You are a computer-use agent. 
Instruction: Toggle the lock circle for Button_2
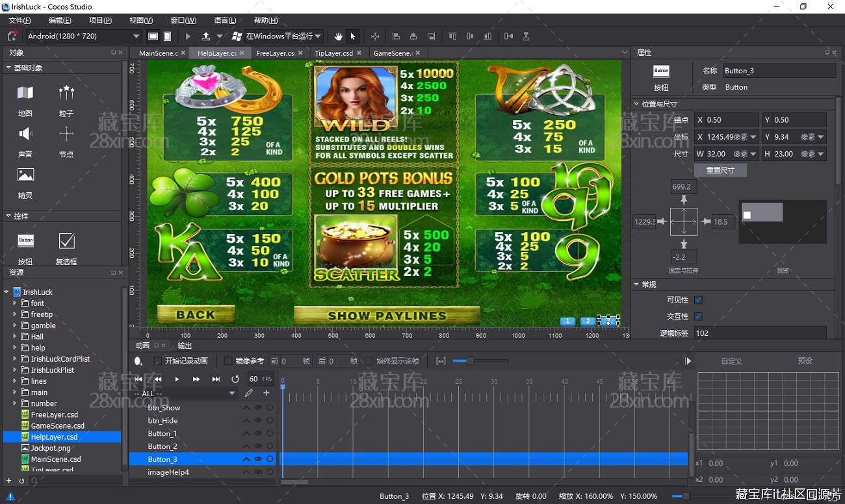[270, 446]
